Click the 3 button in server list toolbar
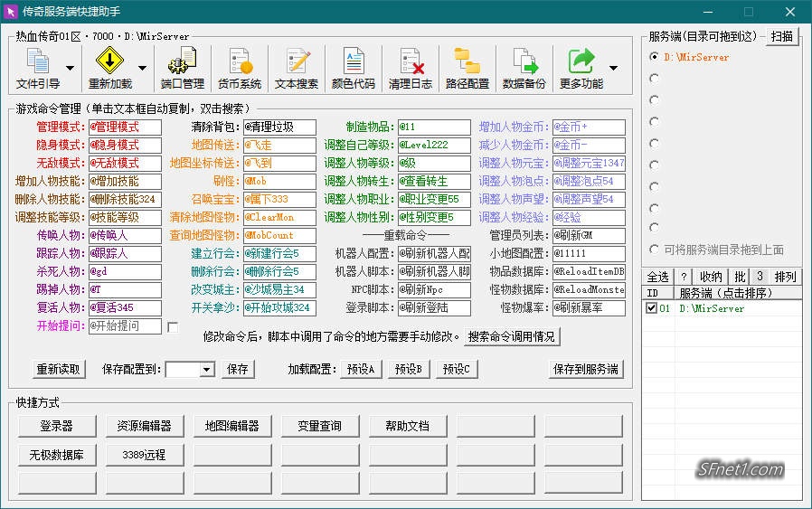This screenshot has width=812, height=509. 760,277
